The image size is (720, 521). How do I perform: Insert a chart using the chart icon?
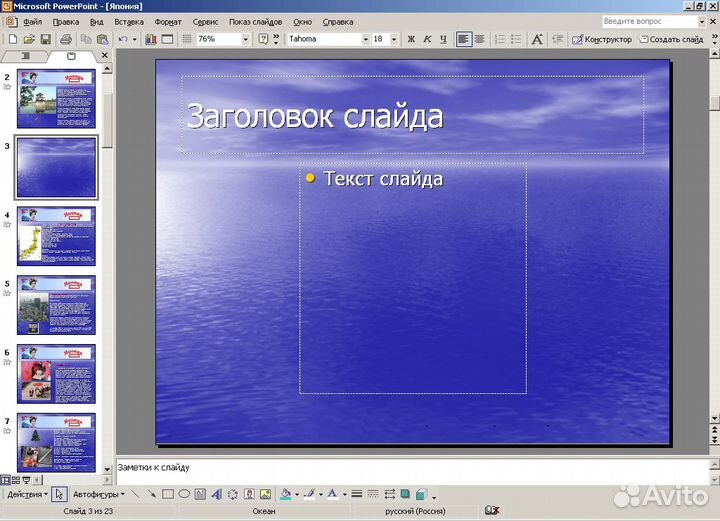coord(151,39)
